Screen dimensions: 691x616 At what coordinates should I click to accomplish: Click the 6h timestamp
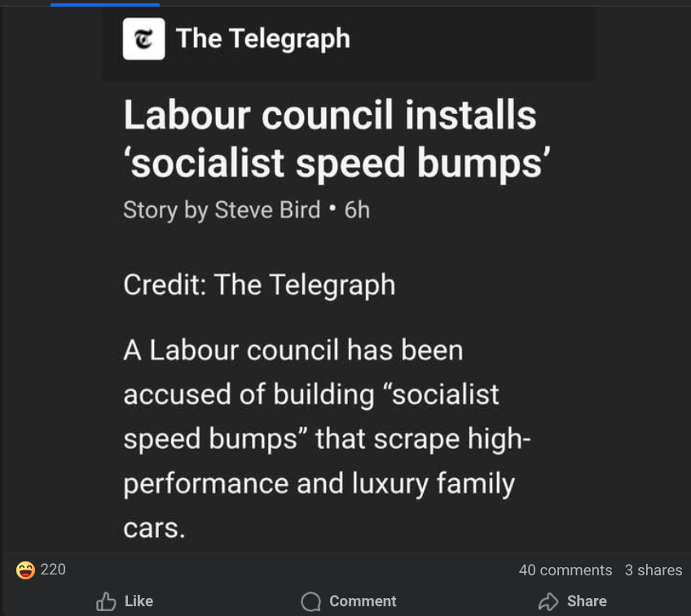pos(357,210)
